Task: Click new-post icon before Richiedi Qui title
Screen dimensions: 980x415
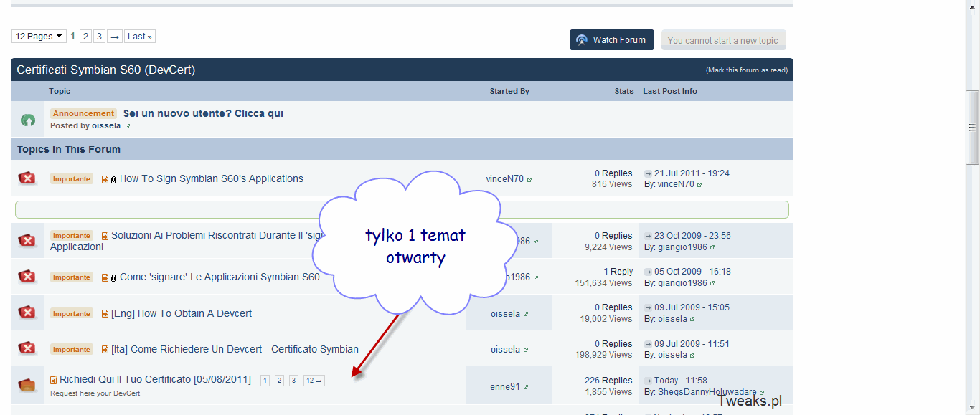Action: click(x=54, y=380)
